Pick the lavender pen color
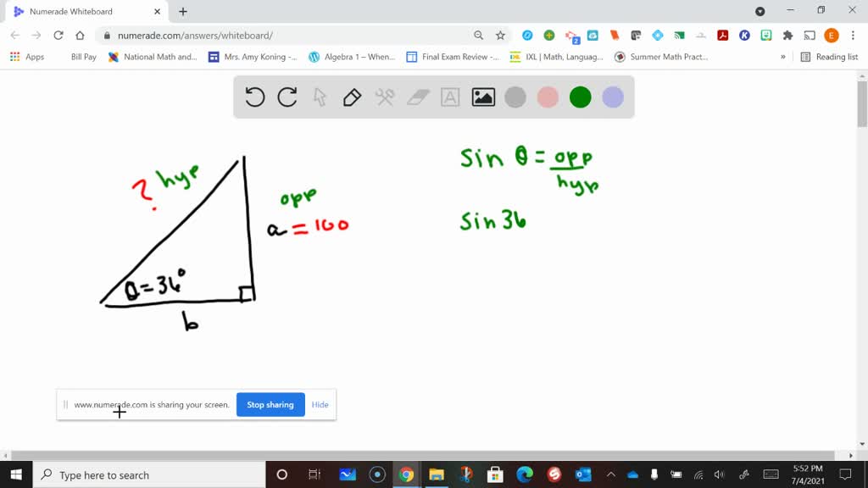This screenshot has width=868, height=488. 613,97
